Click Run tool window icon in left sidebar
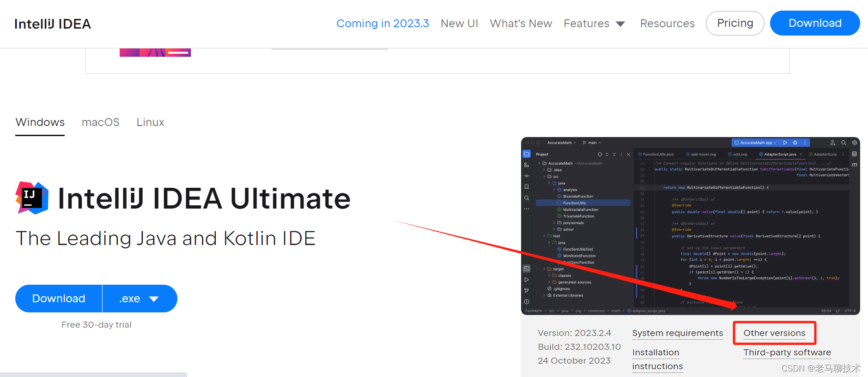Viewport: 868px width, 377px height. coord(527,280)
